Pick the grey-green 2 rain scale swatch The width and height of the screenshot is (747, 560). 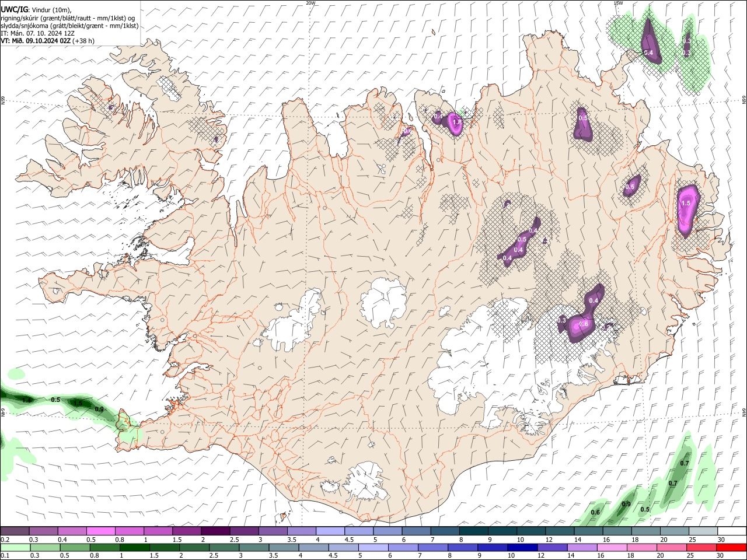[x=194, y=547]
